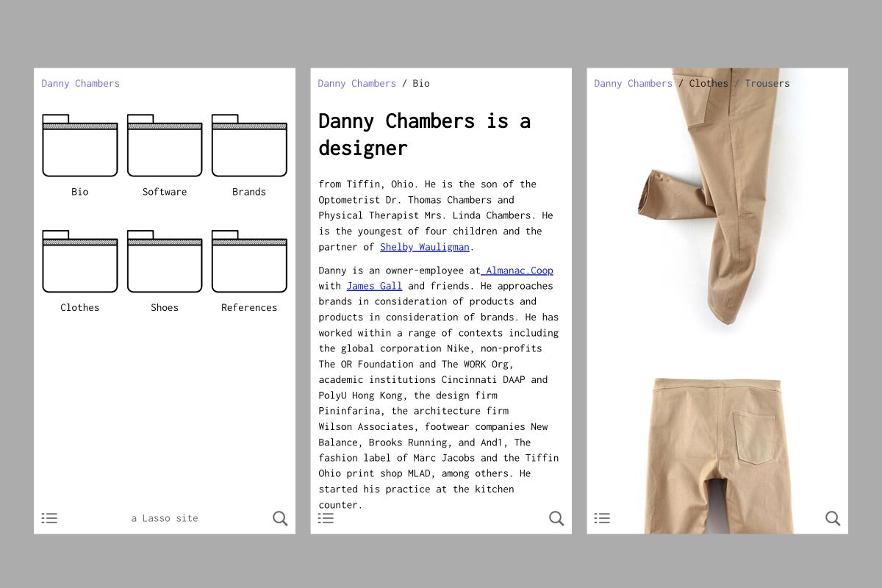Open the Almanac.Coop link
Screen dimensions: 882x588
(518, 270)
